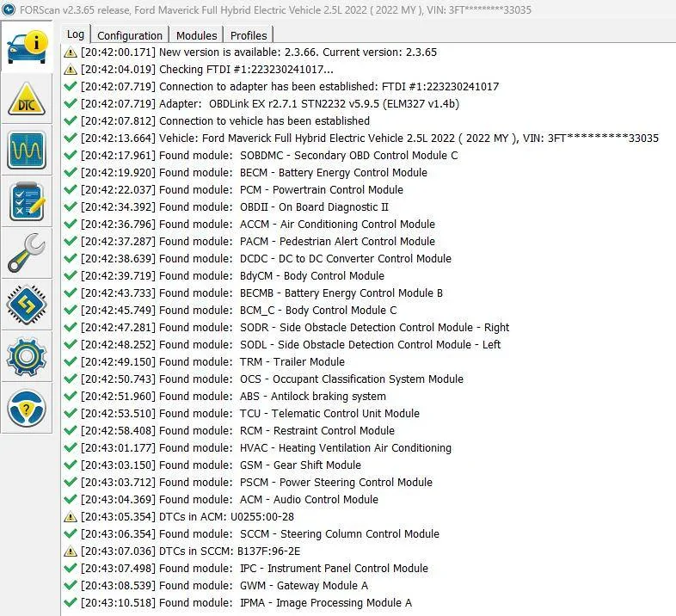This screenshot has height=616, width=676.
Task: Click green check beside GWM Gateway Module entry
Action: [x=71, y=585]
